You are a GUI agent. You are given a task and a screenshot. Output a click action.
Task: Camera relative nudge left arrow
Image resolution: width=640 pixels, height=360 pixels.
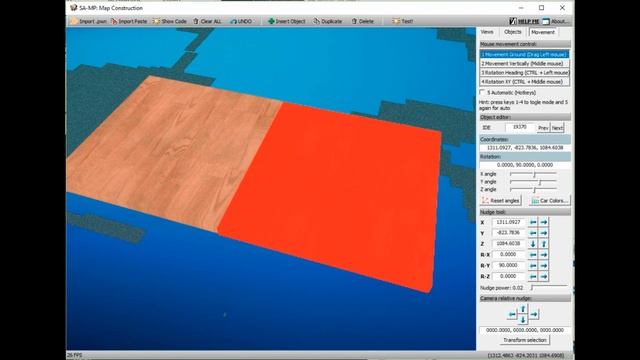click(512, 314)
